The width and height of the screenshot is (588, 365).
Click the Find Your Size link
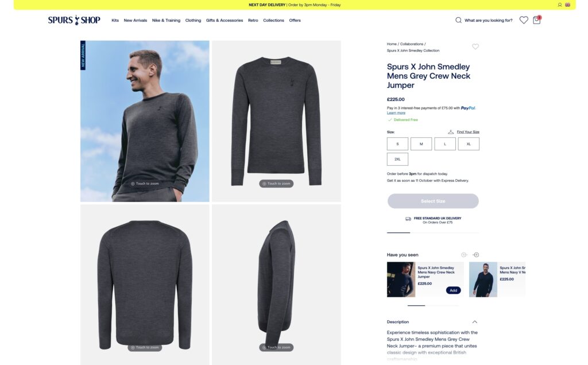click(467, 132)
